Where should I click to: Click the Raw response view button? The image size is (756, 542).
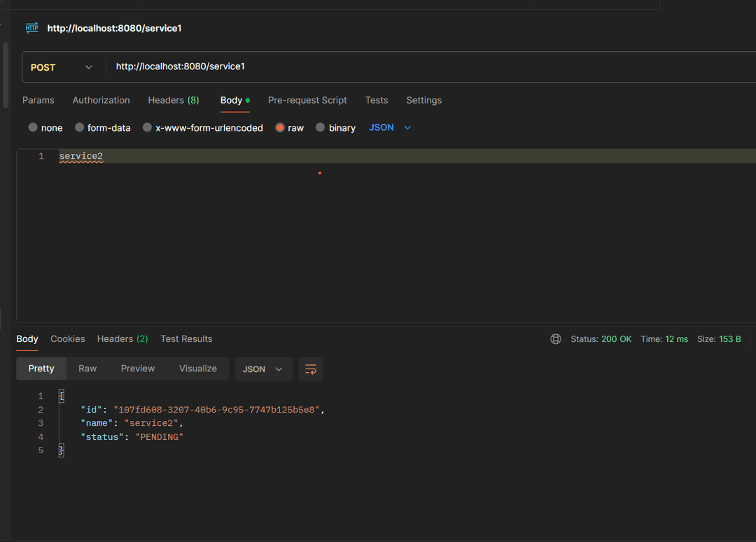87,369
